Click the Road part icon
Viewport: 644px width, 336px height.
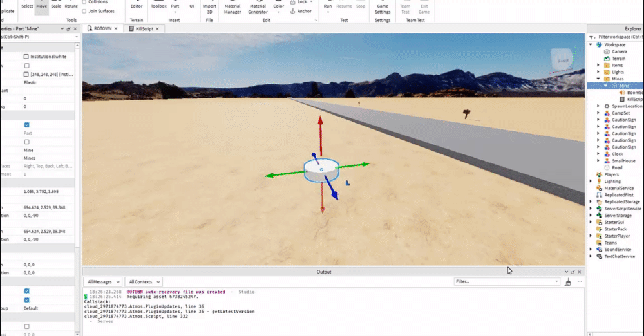[607, 167]
